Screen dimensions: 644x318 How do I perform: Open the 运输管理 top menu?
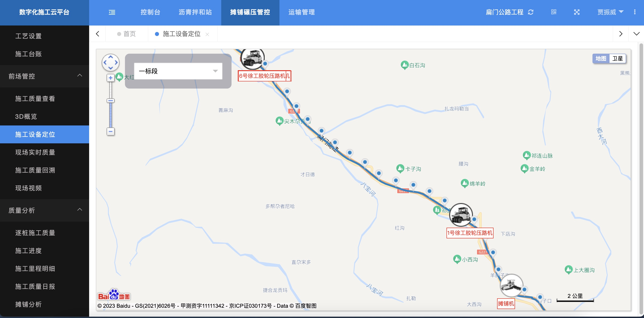301,12
